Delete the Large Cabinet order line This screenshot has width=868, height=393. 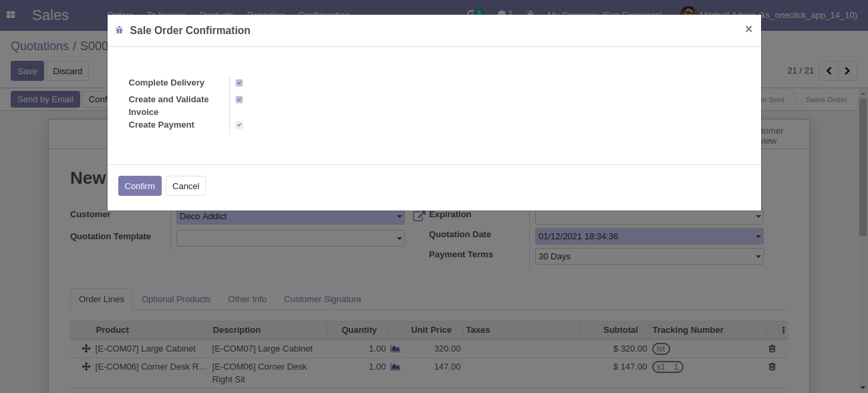coord(772,348)
